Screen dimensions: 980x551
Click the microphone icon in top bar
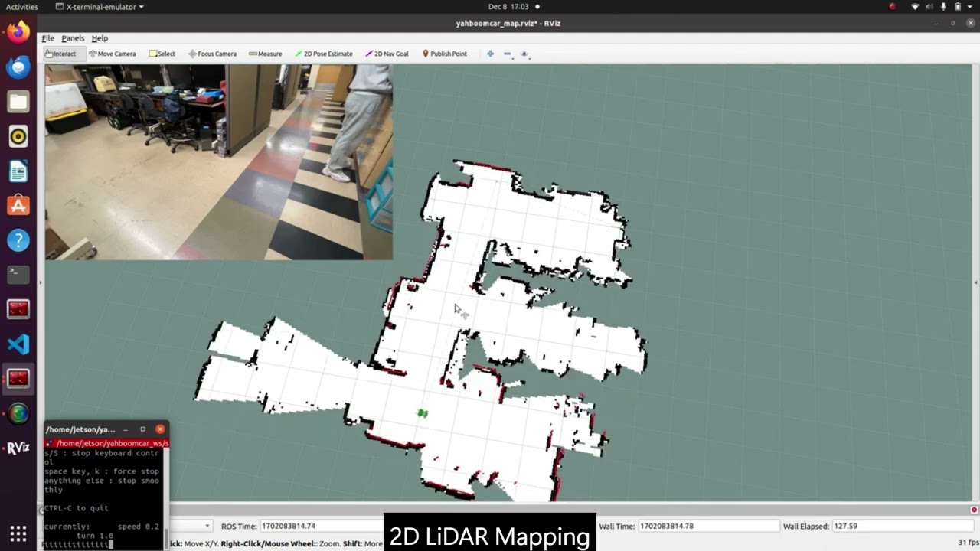(944, 7)
